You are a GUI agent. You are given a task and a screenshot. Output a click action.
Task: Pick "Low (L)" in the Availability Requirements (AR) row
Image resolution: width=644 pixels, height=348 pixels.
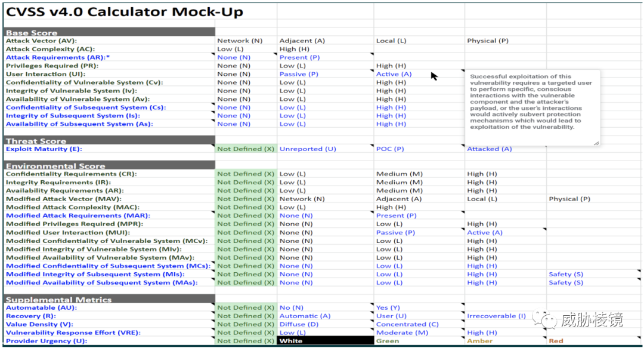[292, 190]
